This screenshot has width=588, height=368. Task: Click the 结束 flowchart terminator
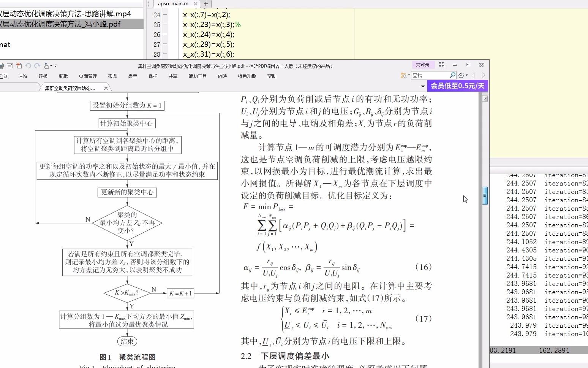127,341
